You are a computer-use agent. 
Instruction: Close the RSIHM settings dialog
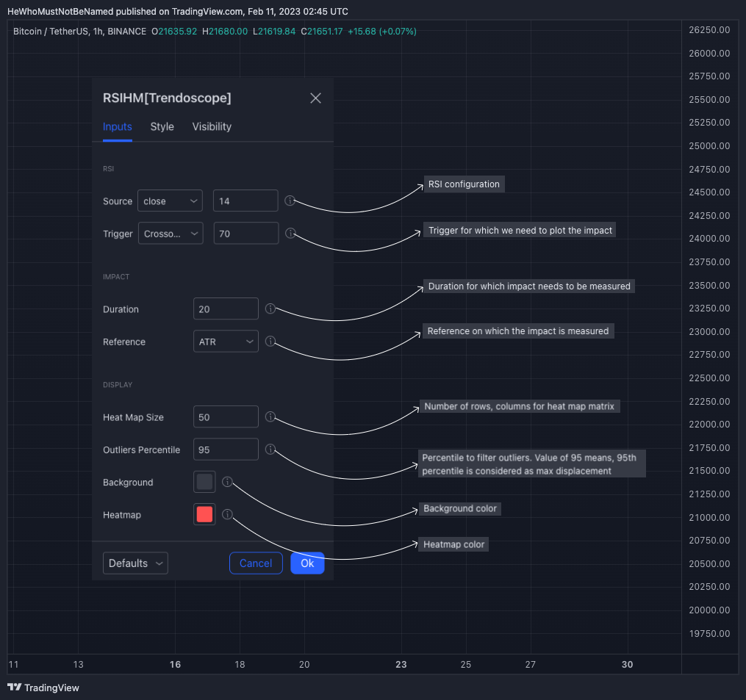pyautogui.click(x=315, y=98)
